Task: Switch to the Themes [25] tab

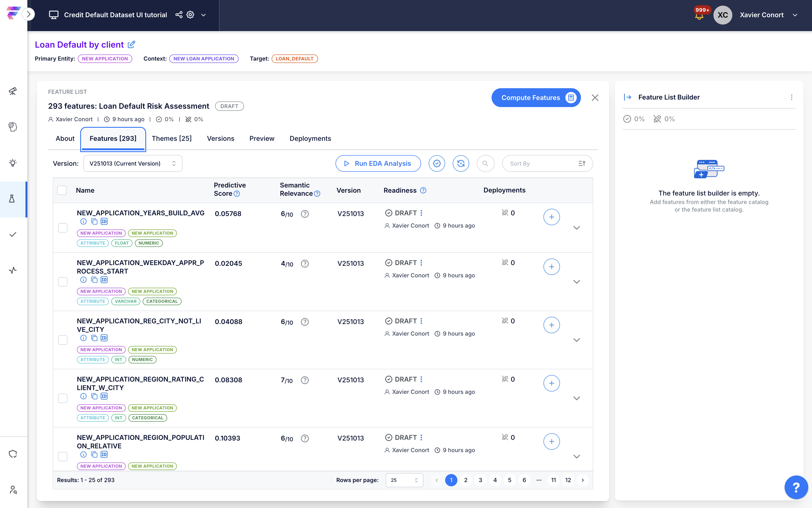Action: coord(172,138)
